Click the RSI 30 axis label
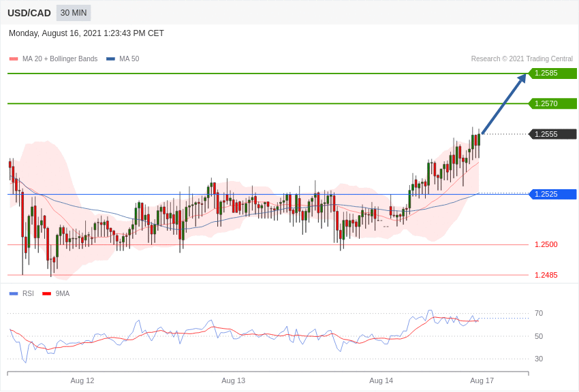The image size is (579, 392). (x=539, y=359)
